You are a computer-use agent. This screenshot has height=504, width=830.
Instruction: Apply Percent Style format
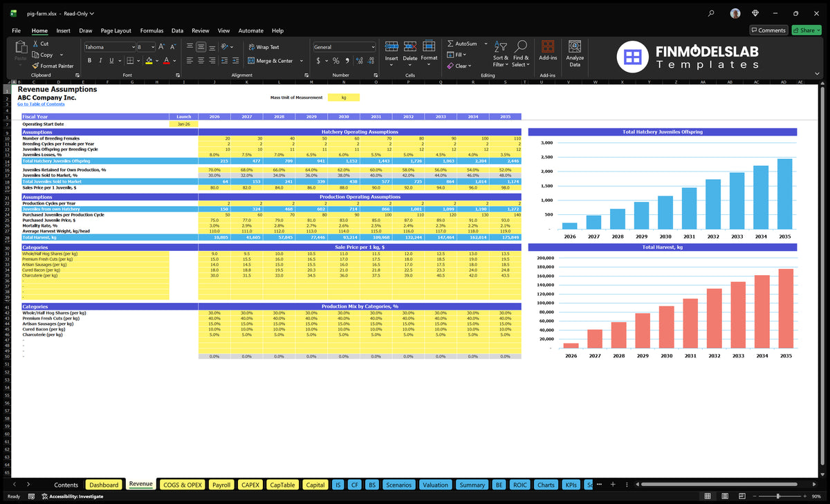click(x=336, y=61)
